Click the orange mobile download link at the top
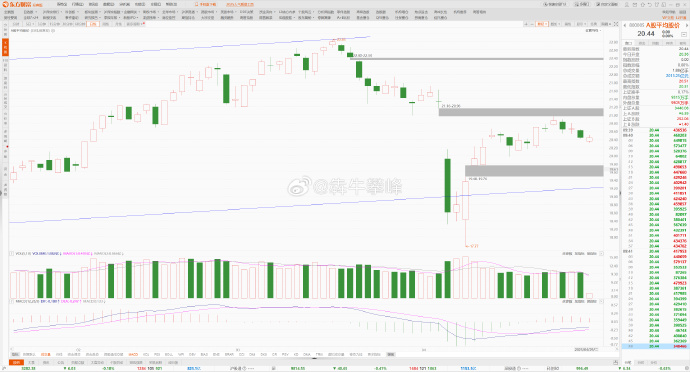 point(206,4)
